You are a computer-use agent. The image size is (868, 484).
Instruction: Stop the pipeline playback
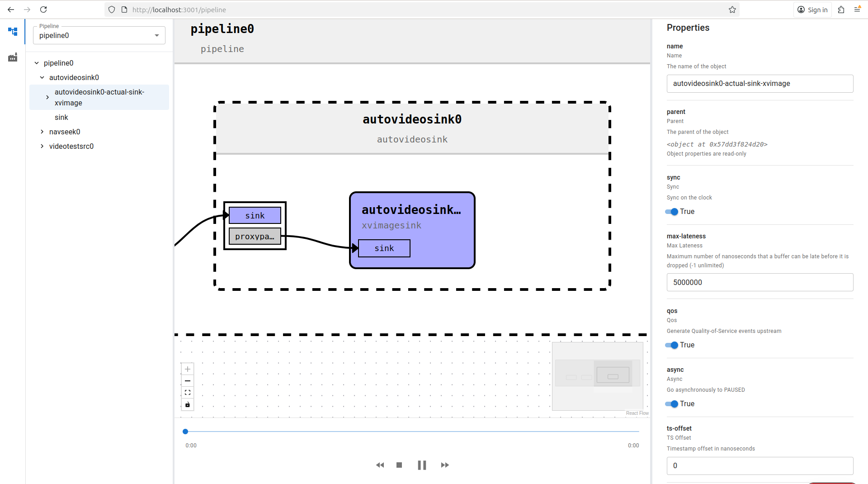(x=399, y=465)
